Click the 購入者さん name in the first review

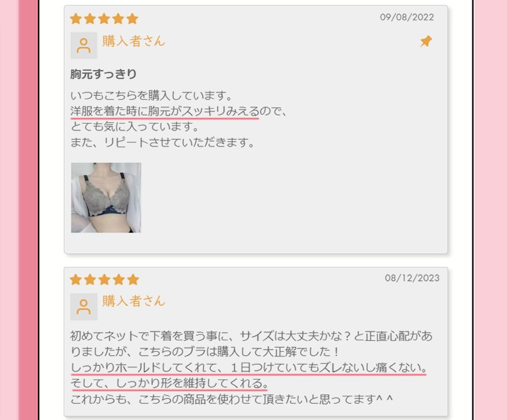tap(134, 41)
